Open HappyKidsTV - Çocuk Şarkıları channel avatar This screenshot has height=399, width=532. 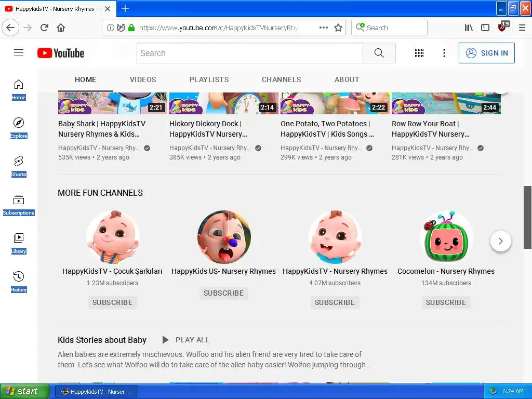[112, 237]
